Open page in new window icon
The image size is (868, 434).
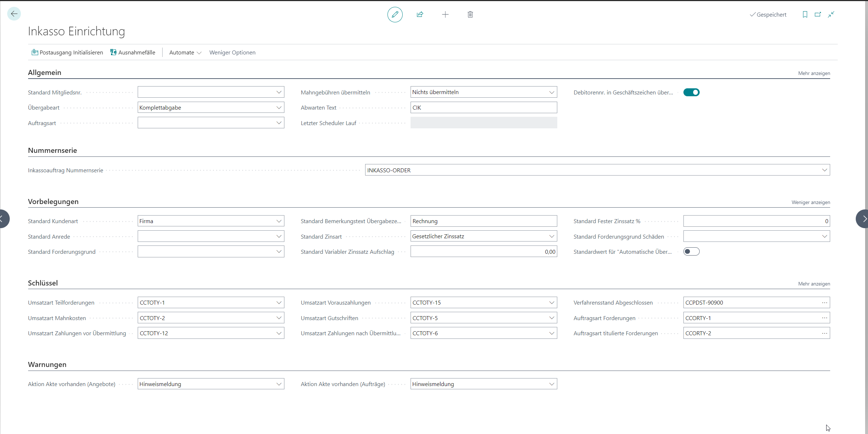(x=818, y=14)
